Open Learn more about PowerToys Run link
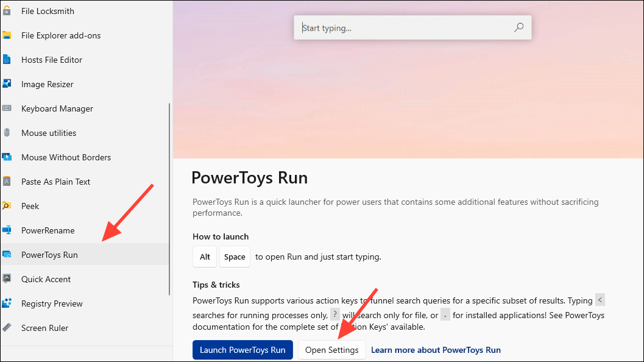 (x=436, y=350)
